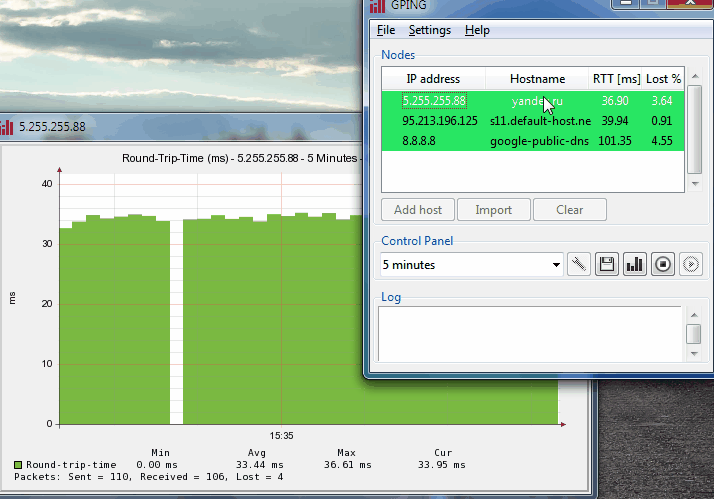The width and height of the screenshot is (714, 499).
Task: Expand the 5 minutes time range dropdown
Action: [556, 265]
